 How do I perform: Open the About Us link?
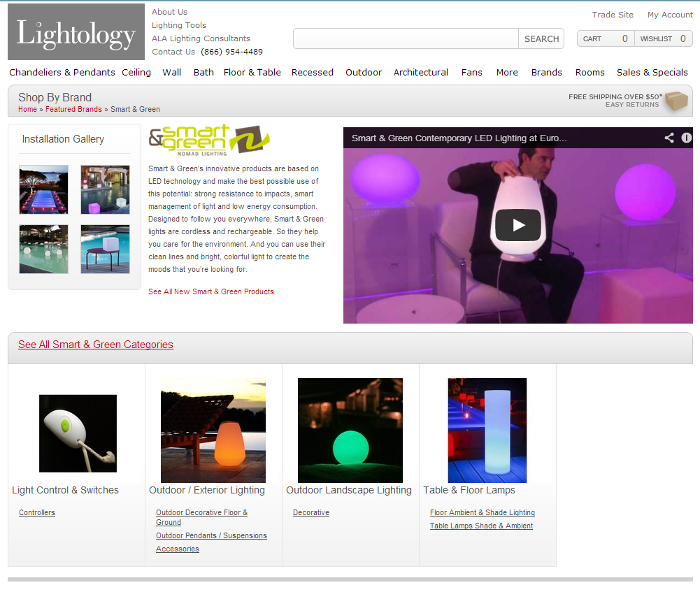[170, 12]
